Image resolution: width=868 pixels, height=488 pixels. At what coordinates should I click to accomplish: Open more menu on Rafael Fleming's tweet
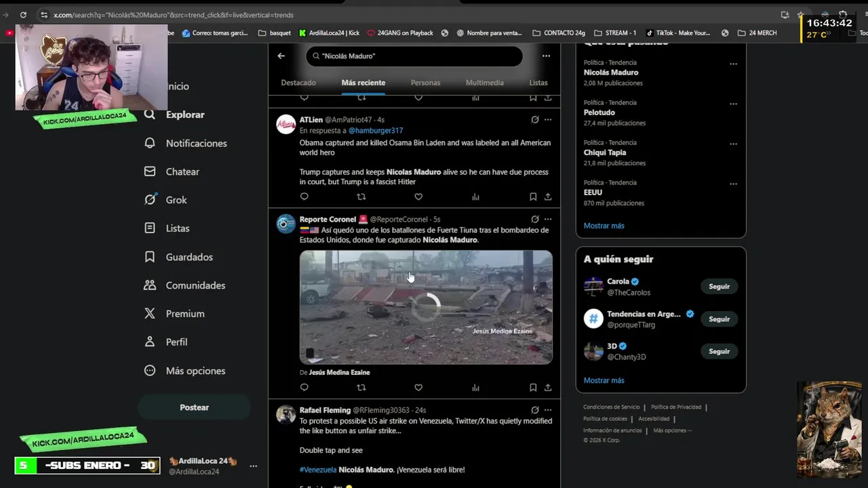click(548, 410)
